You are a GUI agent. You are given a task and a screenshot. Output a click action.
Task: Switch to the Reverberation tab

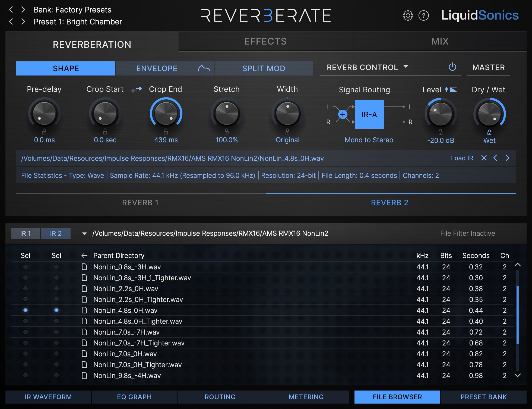pos(92,44)
